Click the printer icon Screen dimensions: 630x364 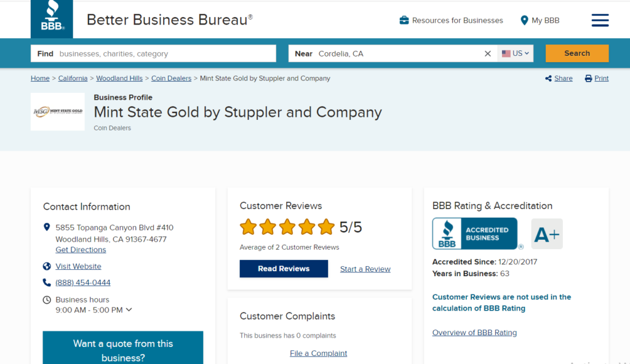coord(588,78)
